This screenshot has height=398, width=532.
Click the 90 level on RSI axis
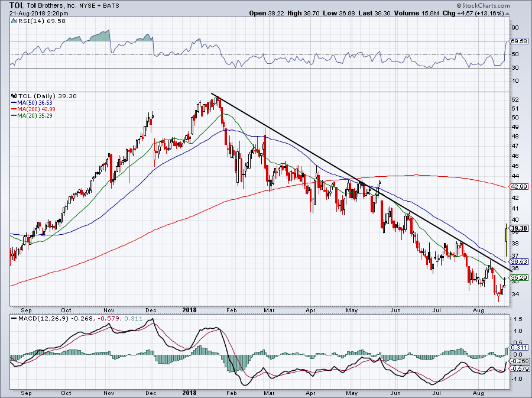(x=515, y=28)
